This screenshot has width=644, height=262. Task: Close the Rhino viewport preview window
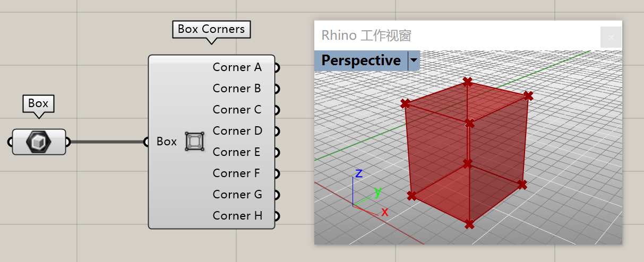pyautogui.click(x=611, y=37)
